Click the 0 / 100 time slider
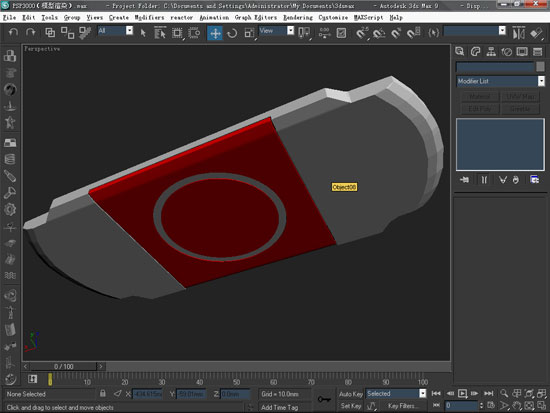Viewport: 550px width, 413px height. click(x=63, y=366)
